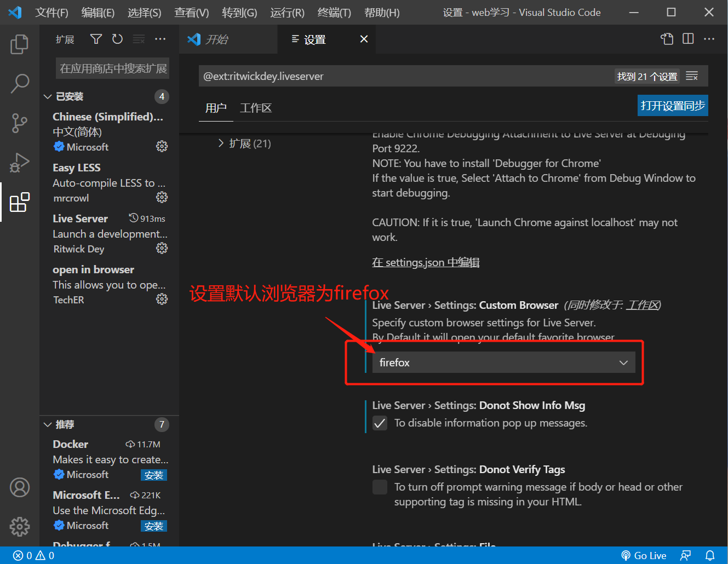Open Source Control view
The height and width of the screenshot is (564, 728).
click(20, 123)
